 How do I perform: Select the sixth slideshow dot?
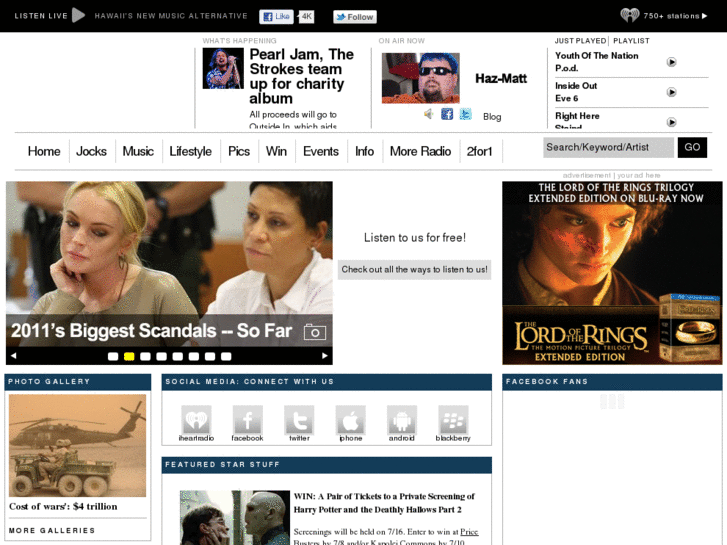click(x=194, y=356)
